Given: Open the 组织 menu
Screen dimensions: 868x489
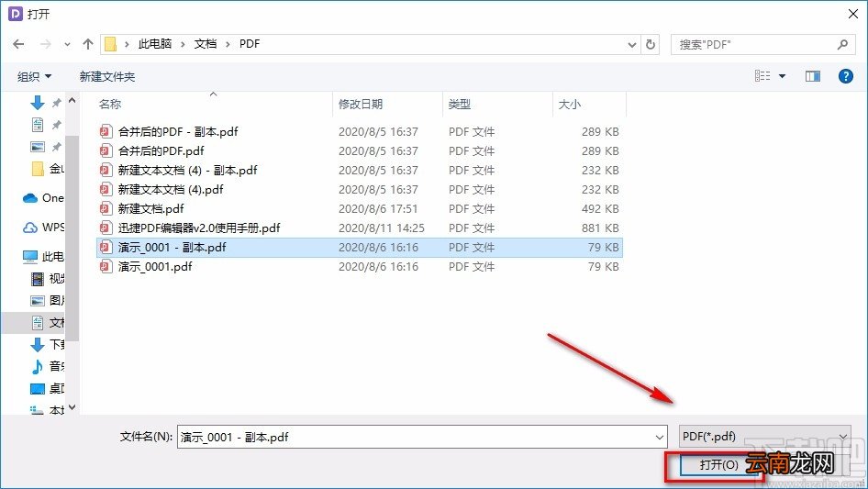Looking at the screenshot, I should 34,76.
